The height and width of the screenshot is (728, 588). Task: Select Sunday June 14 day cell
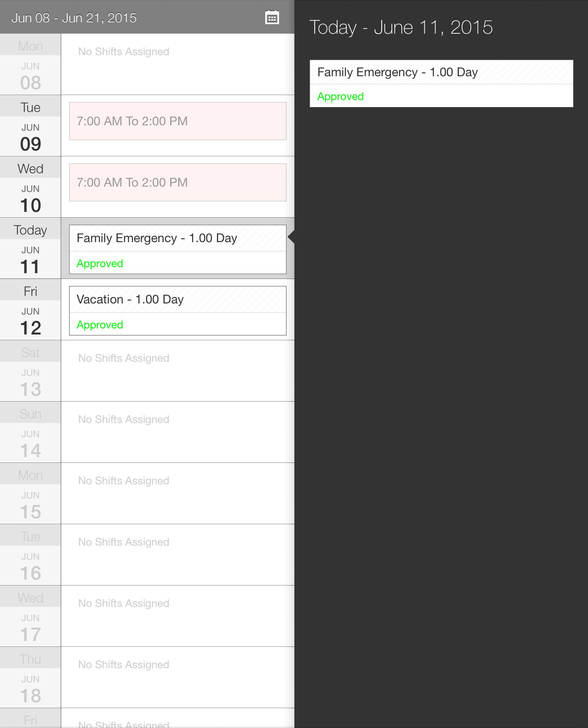(30, 432)
